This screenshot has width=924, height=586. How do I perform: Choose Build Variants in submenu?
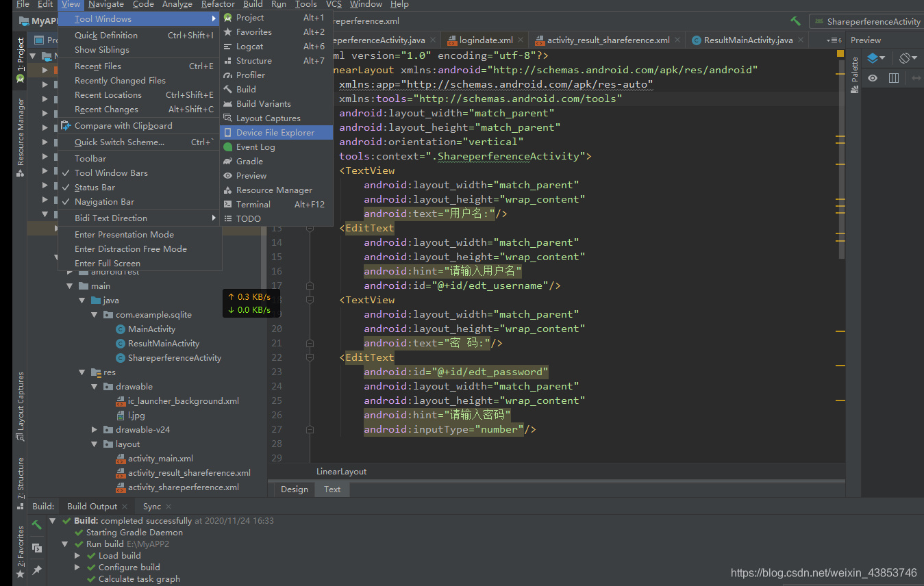point(276,104)
